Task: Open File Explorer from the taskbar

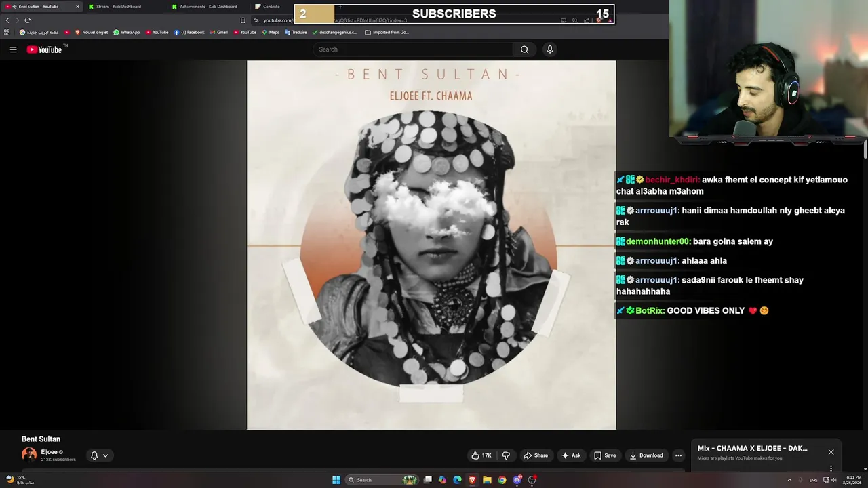Action: pos(487,480)
